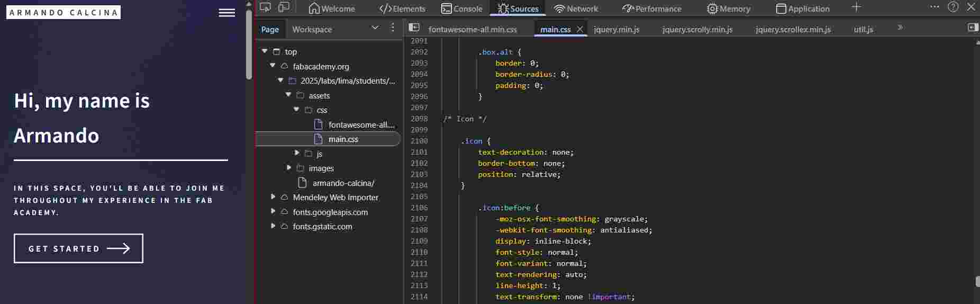980x304 pixels.
Task: Collapse the assets folder arrow
Action: tap(288, 95)
